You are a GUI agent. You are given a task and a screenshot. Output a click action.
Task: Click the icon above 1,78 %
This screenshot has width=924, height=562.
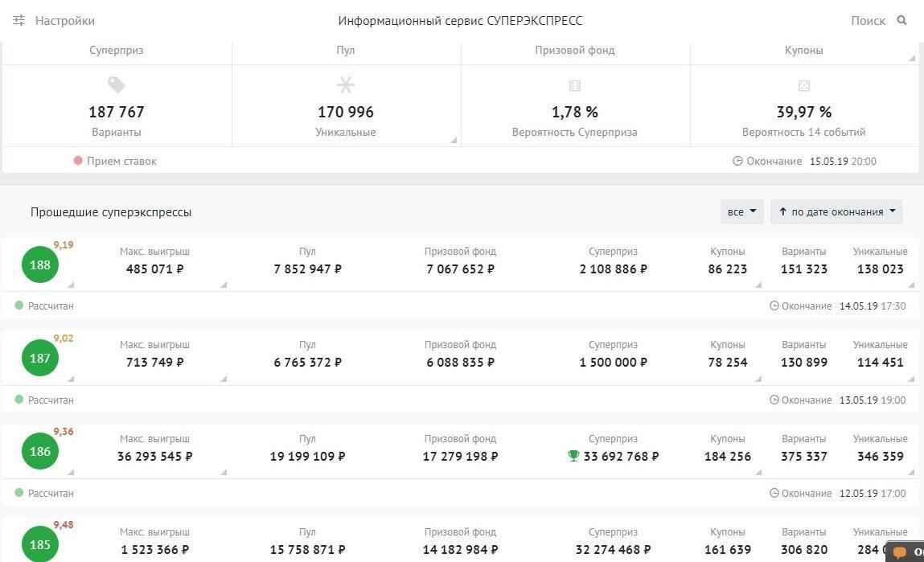(x=574, y=85)
